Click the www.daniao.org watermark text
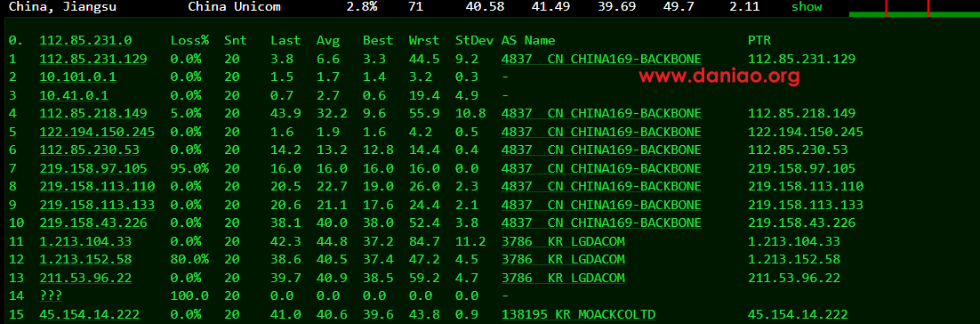 pos(719,77)
